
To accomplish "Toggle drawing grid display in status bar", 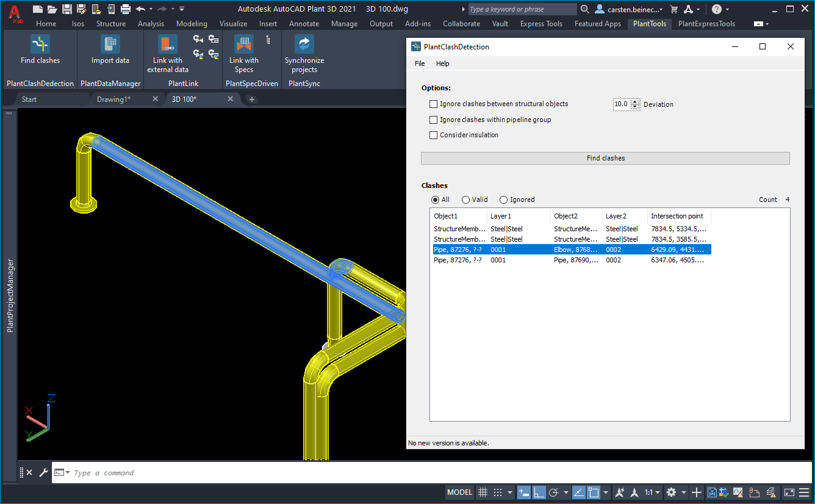I will [483, 492].
